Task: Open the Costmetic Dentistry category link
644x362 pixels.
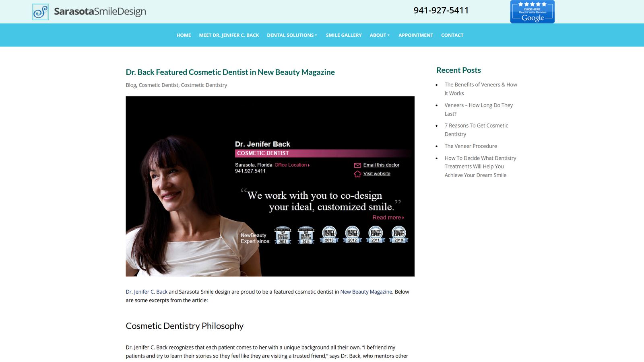Action: [x=204, y=85]
